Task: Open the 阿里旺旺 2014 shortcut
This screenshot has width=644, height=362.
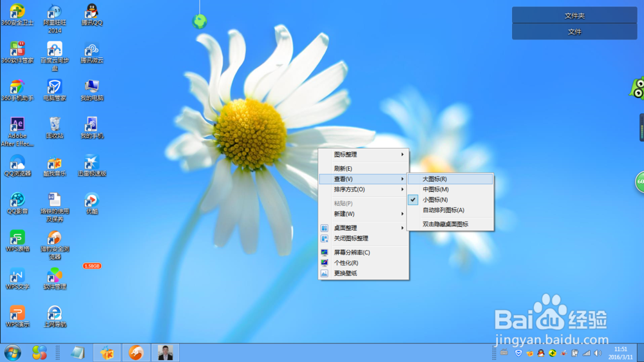Action: pos(55,19)
